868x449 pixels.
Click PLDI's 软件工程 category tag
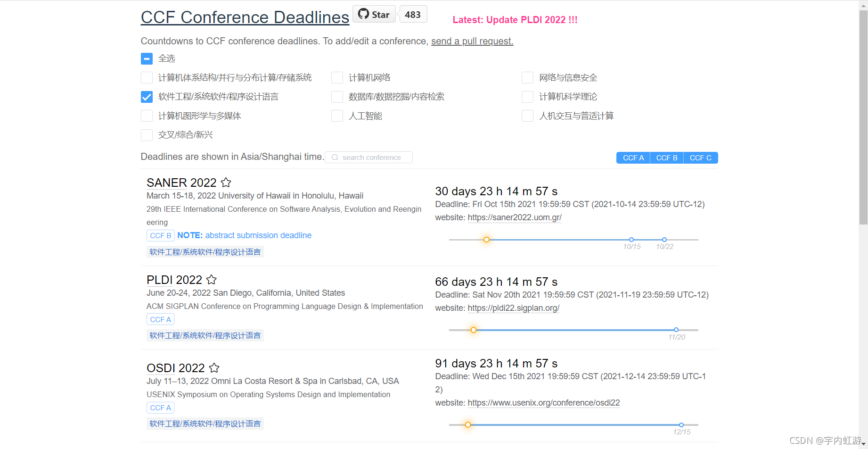click(205, 335)
